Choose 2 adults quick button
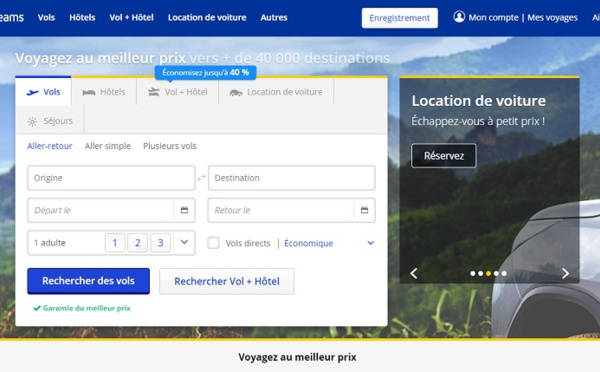Image resolution: width=600 pixels, height=372 pixels. coord(138,243)
